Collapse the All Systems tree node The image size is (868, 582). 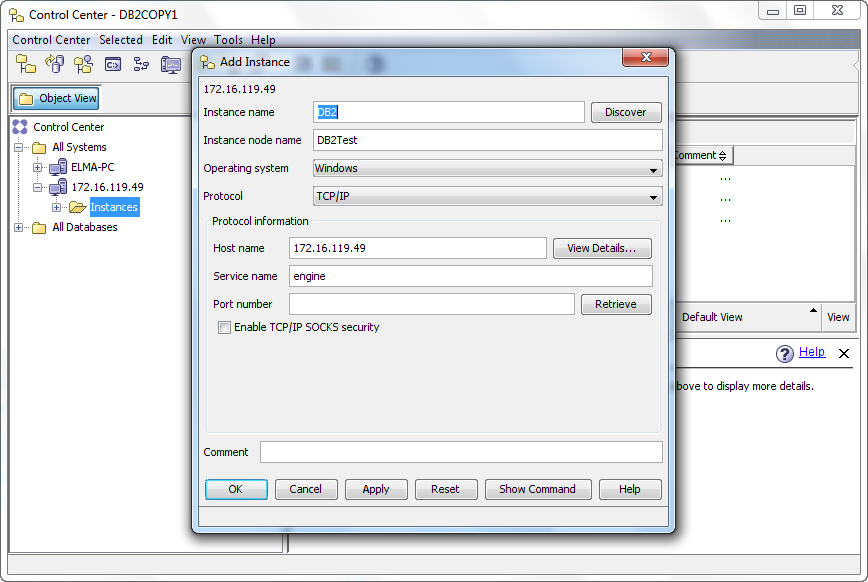[18, 147]
